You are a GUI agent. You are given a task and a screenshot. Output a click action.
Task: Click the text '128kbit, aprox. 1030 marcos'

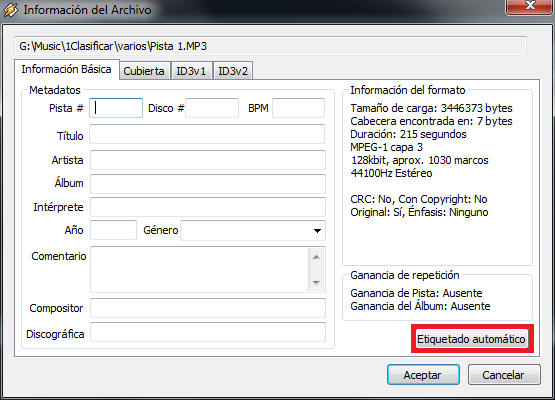point(419,160)
